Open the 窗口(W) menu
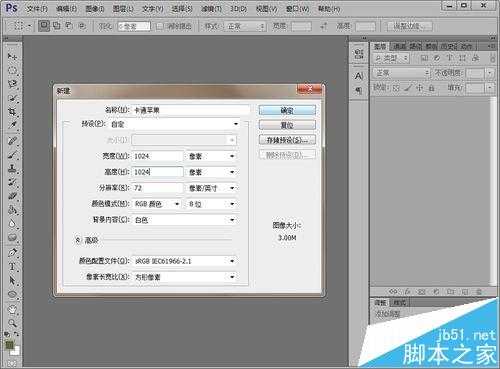Screen dimensions: 500x369 298,9
